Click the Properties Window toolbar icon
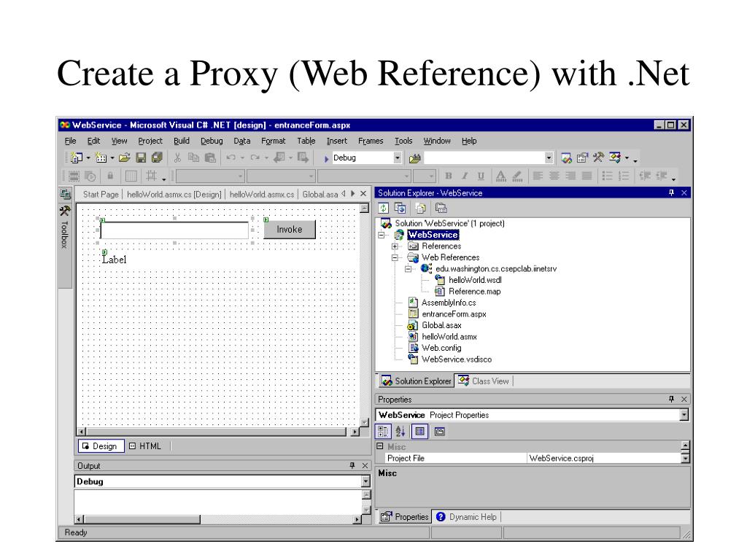 click(582, 157)
